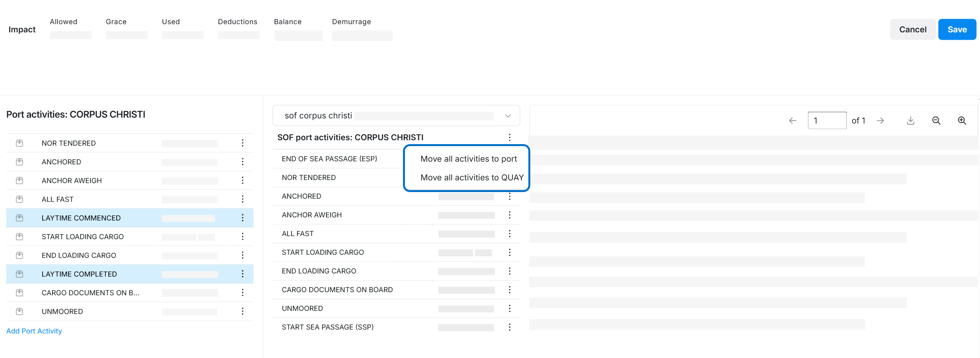980x358 pixels.
Task: Choose Move all activities to port
Action: coord(469,159)
